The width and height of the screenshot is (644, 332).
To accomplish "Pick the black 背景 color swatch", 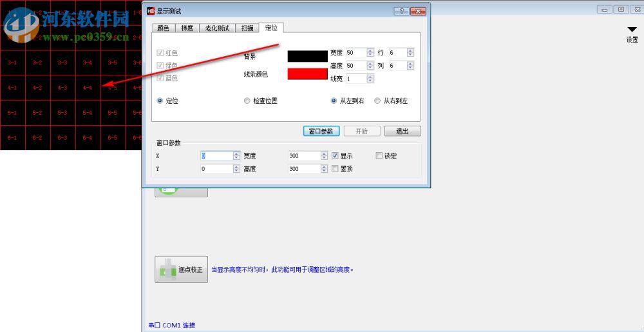I will coord(308,56).
